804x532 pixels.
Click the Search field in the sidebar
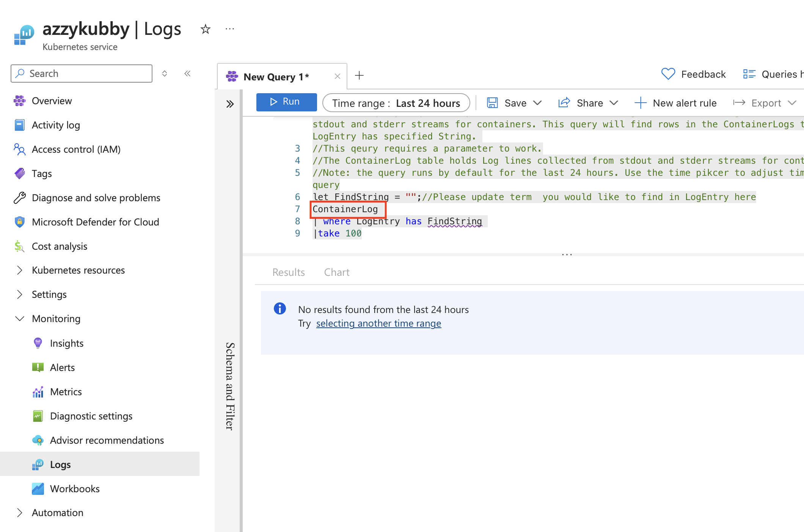82,74
